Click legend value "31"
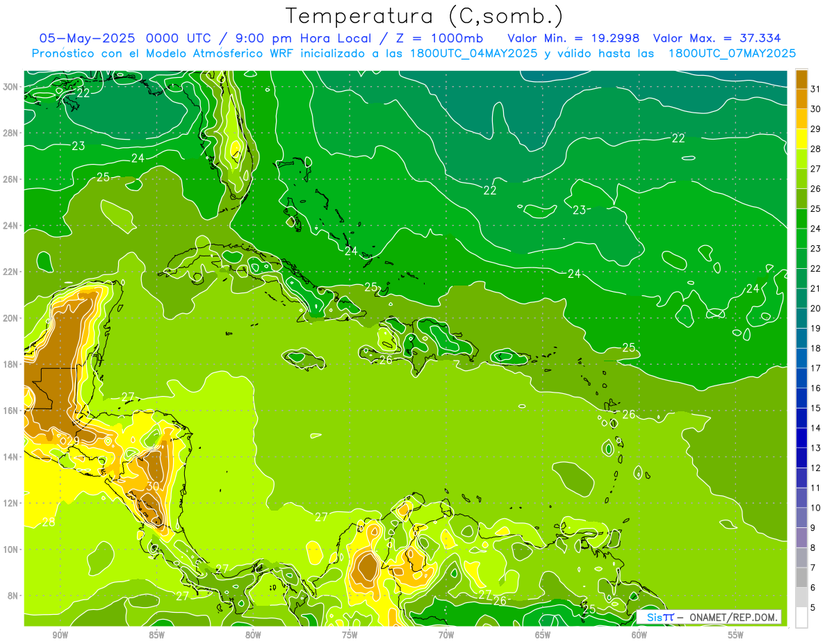The image size is (834, 644). (x=816, y=89)
